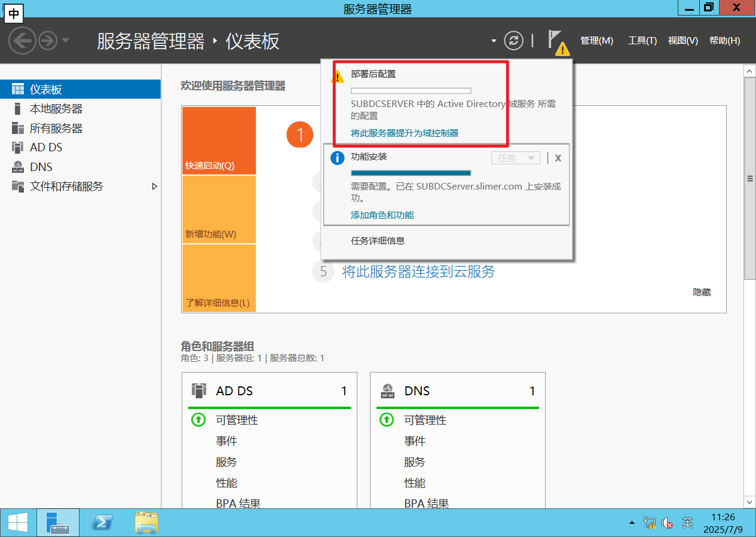Viewport: 756px width, 537px height.
Task: Expand the 文件和存储服务 arrow
Action: [x=155, y=186]
